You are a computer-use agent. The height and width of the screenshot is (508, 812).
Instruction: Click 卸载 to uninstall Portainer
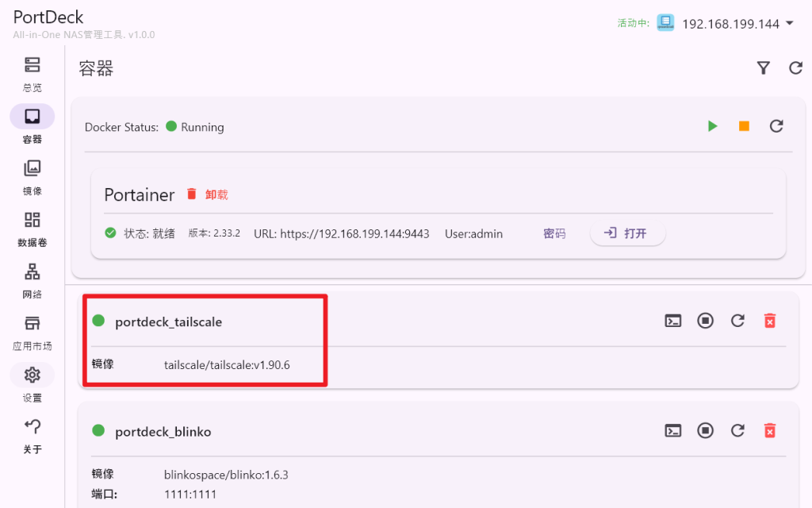[207, 194]
